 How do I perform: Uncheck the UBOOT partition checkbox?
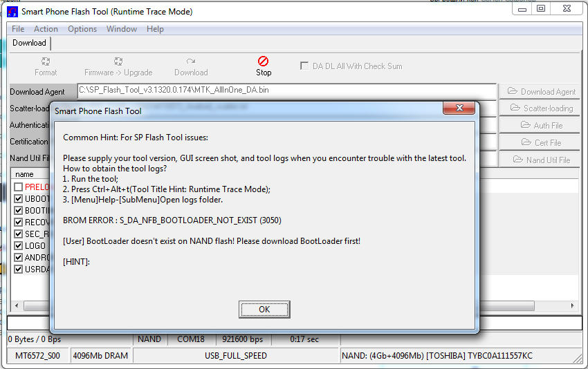tap(19, 198)
